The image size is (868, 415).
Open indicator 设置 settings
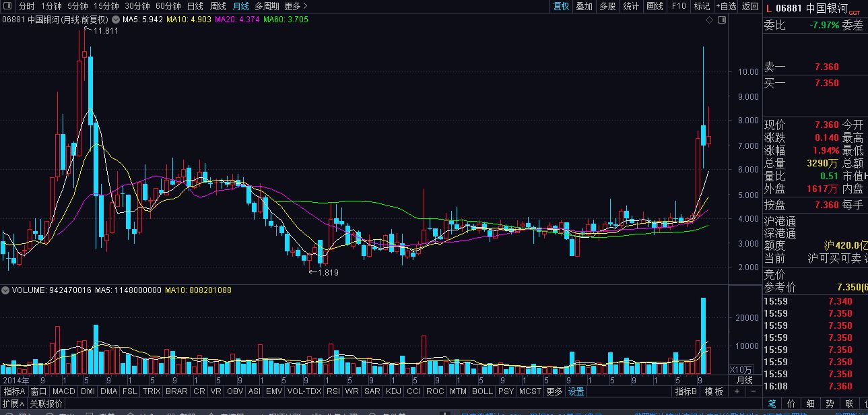(x=576, y=391)
